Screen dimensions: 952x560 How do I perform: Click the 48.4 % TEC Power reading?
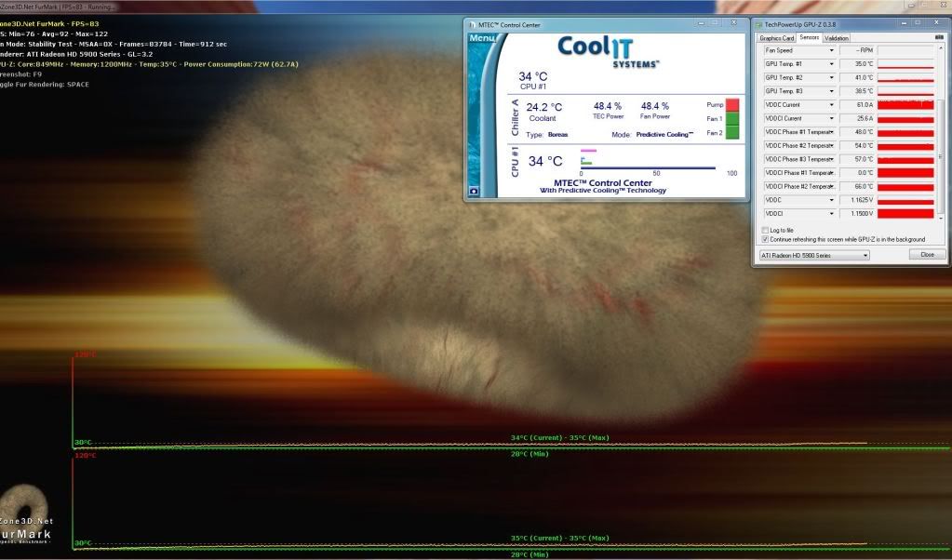point(607,106)
